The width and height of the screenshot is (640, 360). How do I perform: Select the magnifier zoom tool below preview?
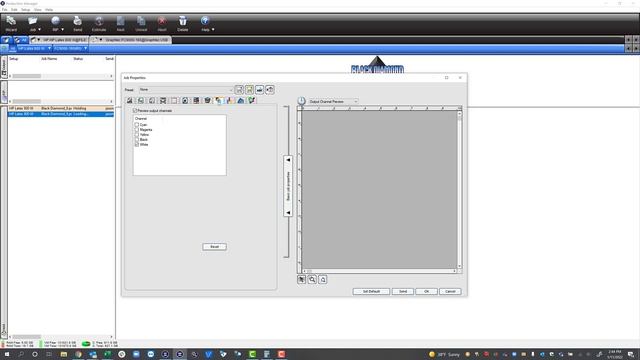tap(312, 279)
